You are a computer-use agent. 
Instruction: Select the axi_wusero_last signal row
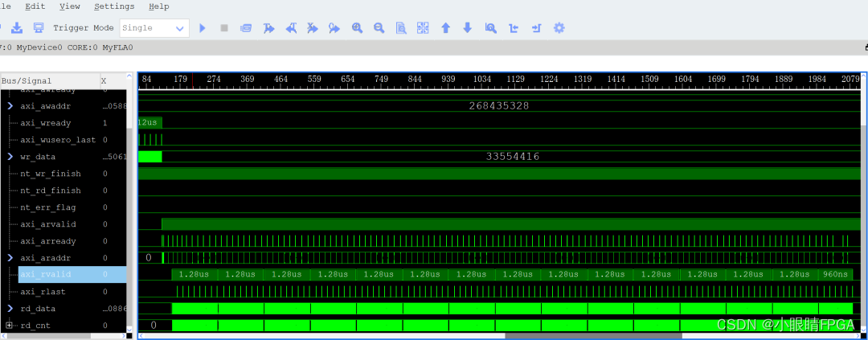coord(63,140)
